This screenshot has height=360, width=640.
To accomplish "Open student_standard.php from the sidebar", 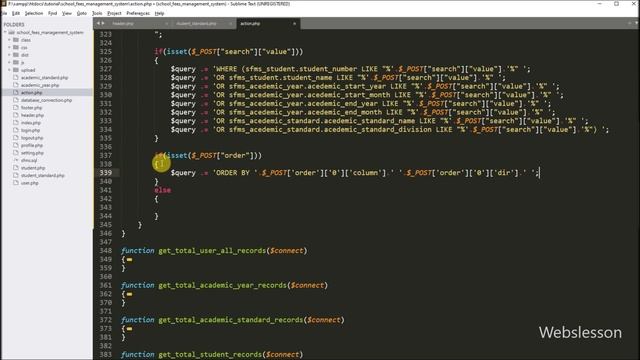I will coord(43,176).
